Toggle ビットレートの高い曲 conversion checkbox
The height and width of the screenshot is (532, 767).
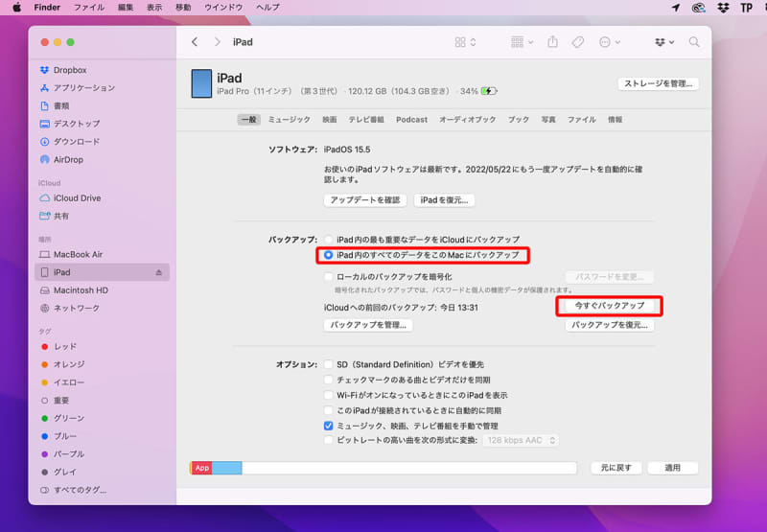328,440
